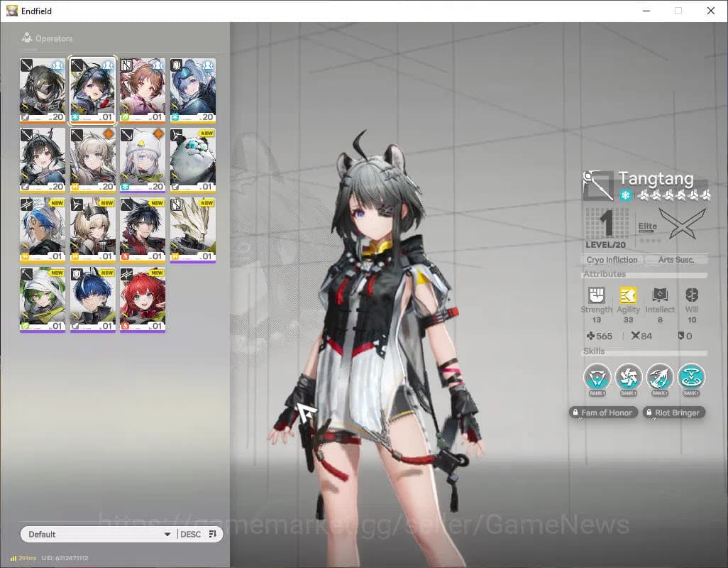Click the Intellect book icon
728x568 pixels.
tap(660, 295)
